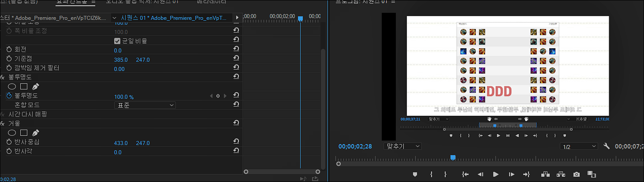Step back one frame
Screen dimensions: 644x182
tap(481, 175)
